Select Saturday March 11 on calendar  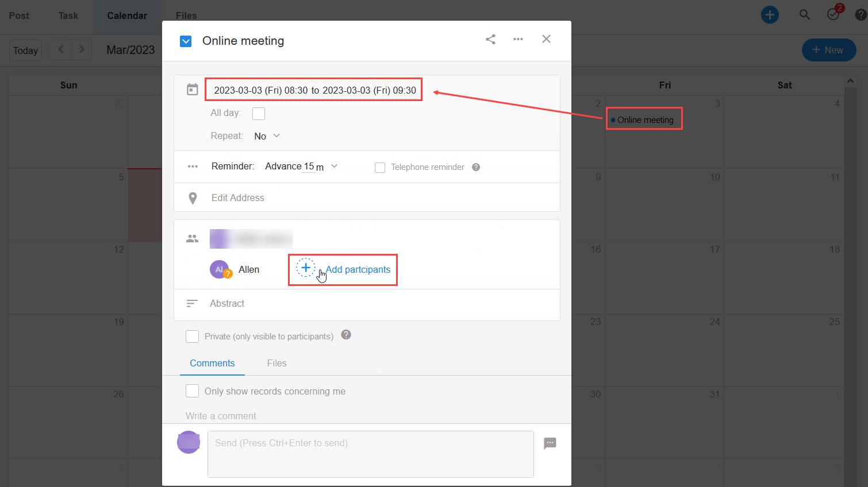785,204
